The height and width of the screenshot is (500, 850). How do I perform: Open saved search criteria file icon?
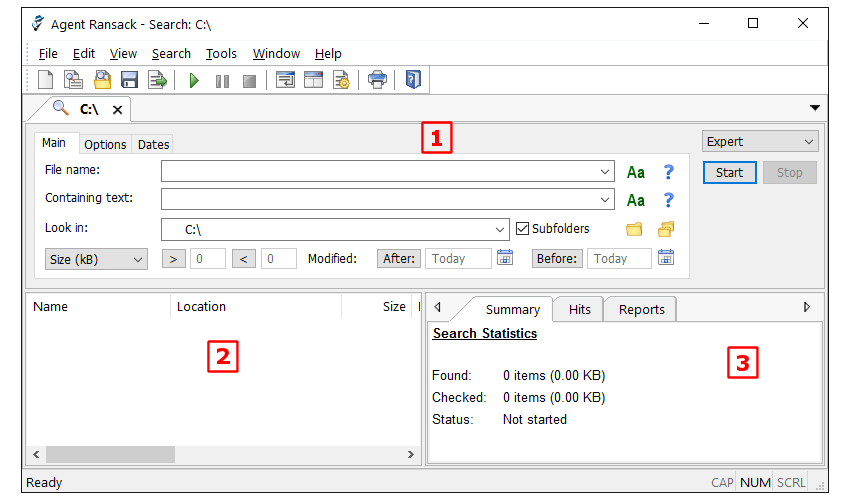102,80
